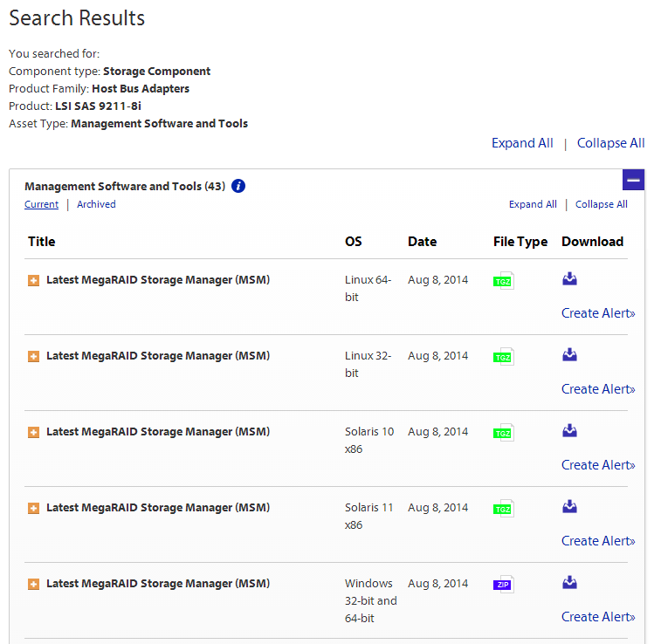Click the File Type column header

520,242
